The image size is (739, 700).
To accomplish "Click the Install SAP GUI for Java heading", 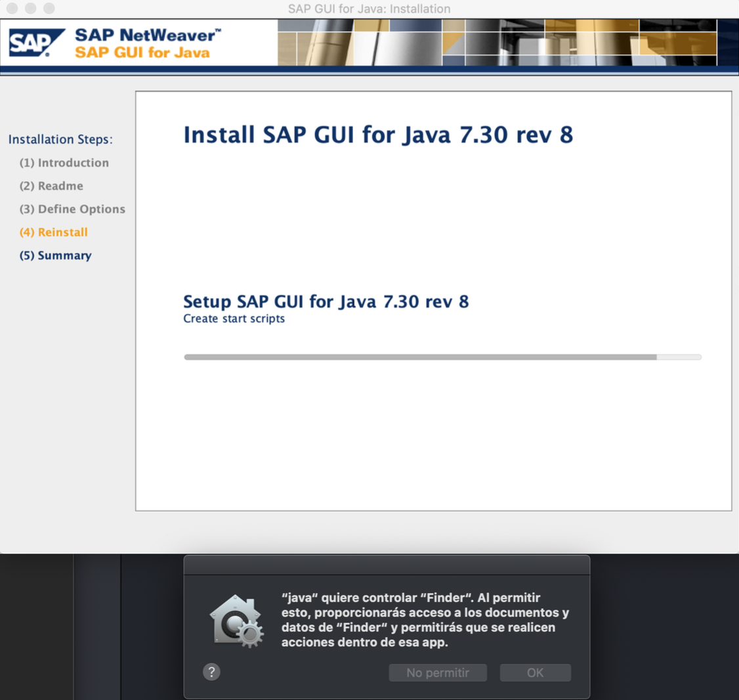I will [x=378, y=135].
